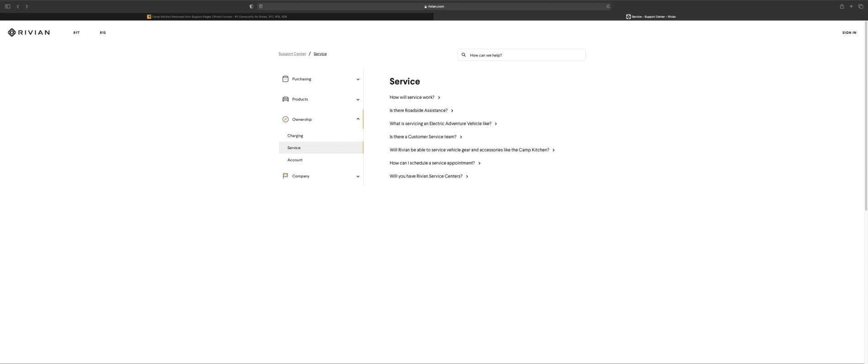Open 'How can I schedule a service appointment?'
The width and height of the screenshot is (868, 364).
[432, 163]
